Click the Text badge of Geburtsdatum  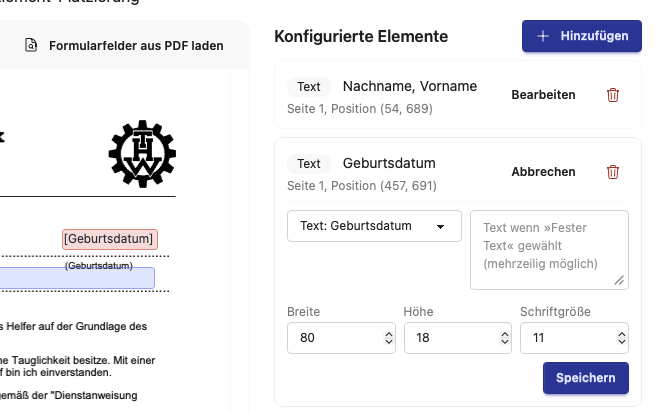click(x=309, y=164)
